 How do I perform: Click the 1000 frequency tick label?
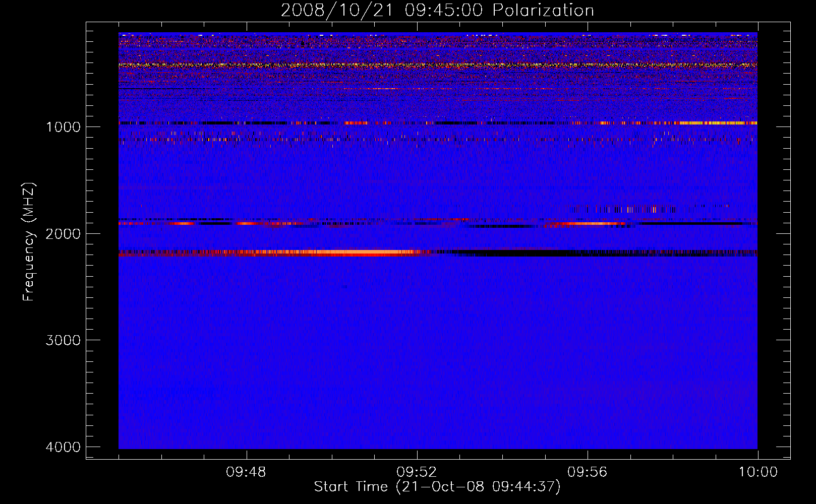(x=63, y=127)
